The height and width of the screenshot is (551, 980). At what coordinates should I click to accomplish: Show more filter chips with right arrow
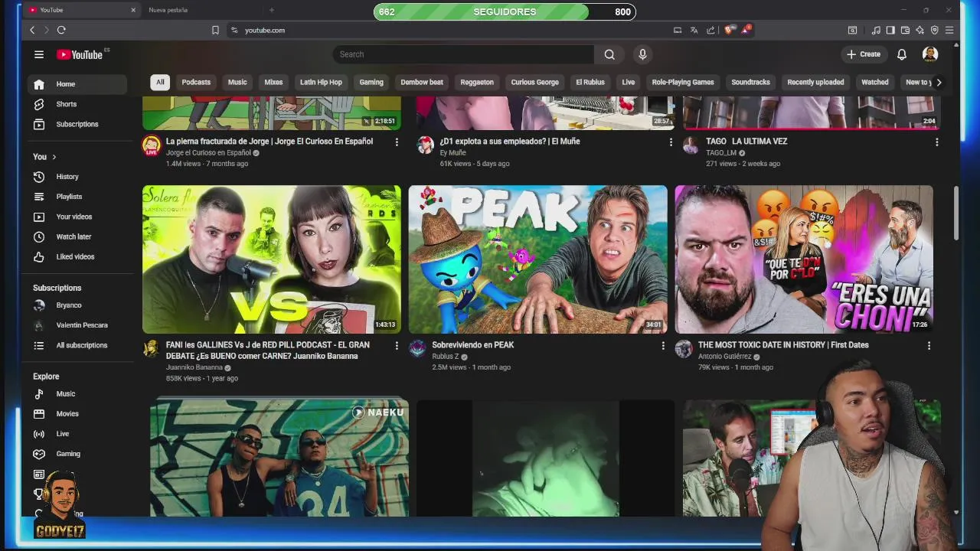pyautogui.click(x=939, y=82)
